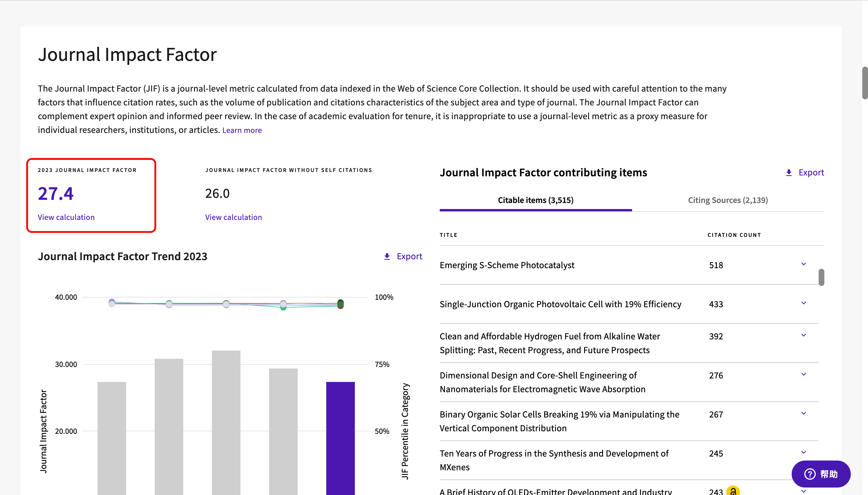The height and width of the screenshot is (495, 868).
Task: Expand the Clean and Affordable Hydrogen Fuel row
Action: 803,336
